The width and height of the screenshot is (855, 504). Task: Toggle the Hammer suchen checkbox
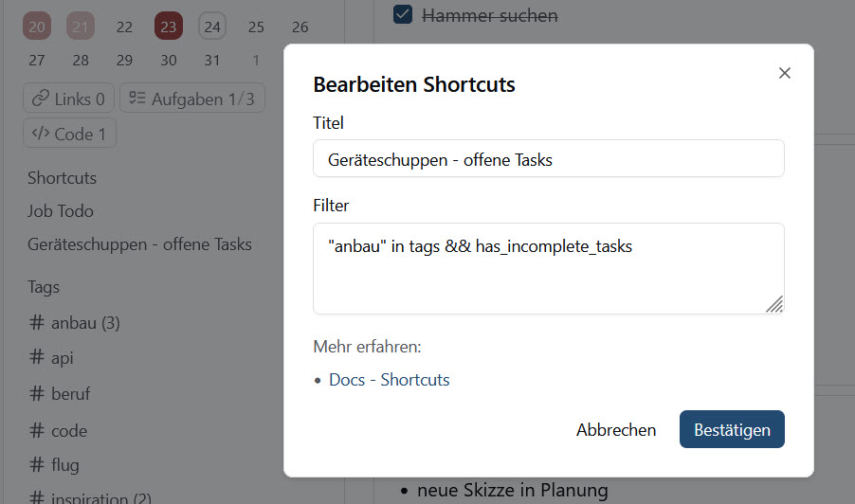(402, 14)
